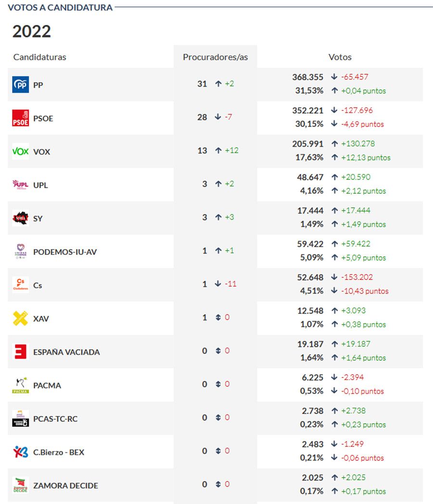Screen dimensions: 433x504
Task: Click the Zamora Decide logo
Action: pyautogui.click(x=21, y=485)
